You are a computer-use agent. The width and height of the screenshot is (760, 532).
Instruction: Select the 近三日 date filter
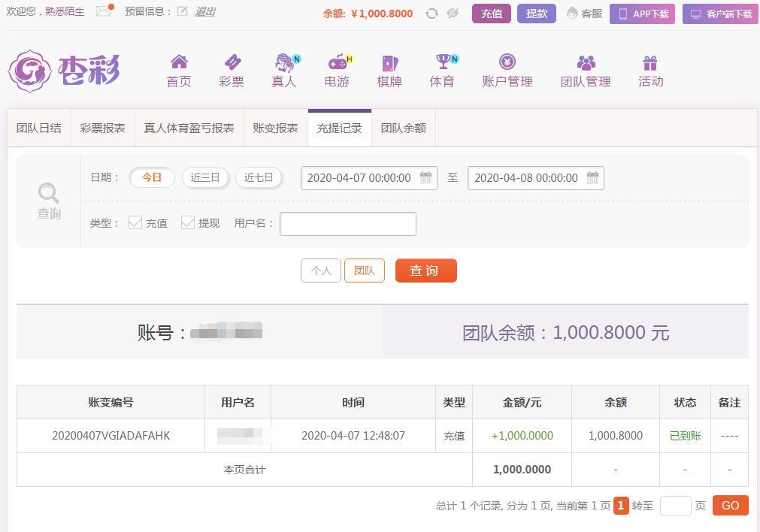coord(205,177)
